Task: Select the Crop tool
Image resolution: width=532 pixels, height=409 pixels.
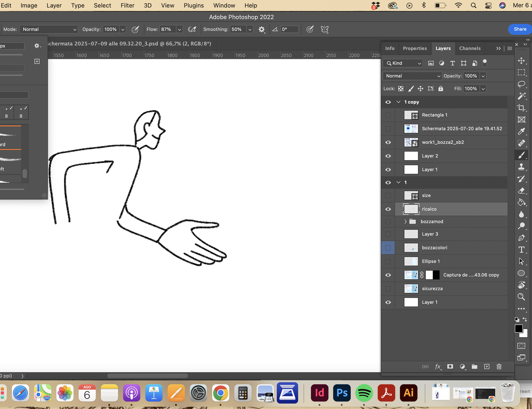Action: point(521,108)
